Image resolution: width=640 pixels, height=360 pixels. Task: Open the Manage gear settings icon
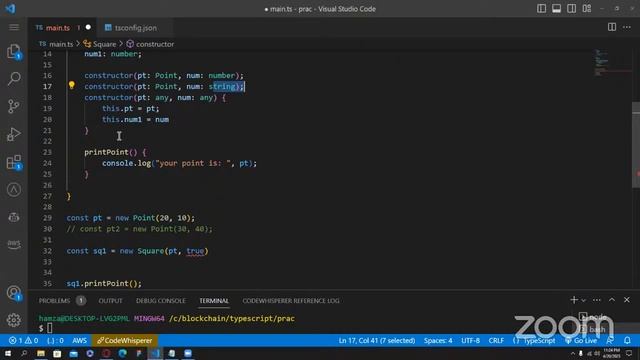click(x=14, y=320)
